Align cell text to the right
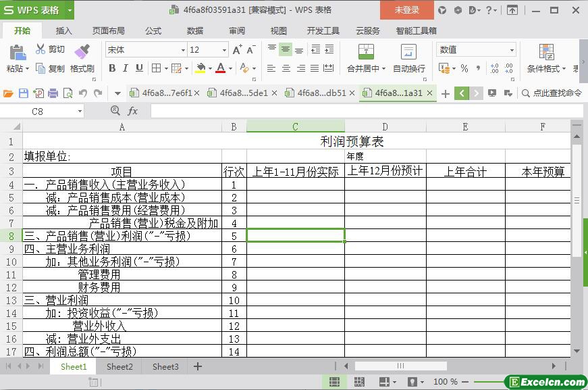Screen dimensions: 588x390 (x=300, y=68)
